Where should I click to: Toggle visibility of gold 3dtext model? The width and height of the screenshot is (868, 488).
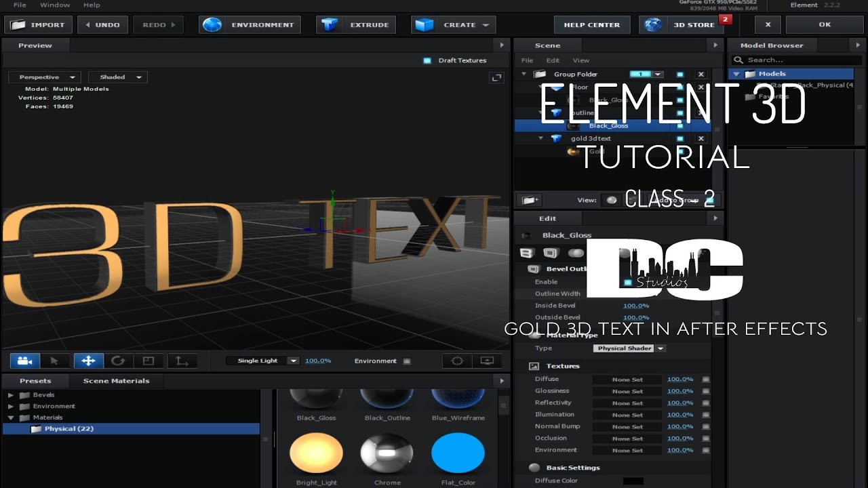click(x=680, y=138)
